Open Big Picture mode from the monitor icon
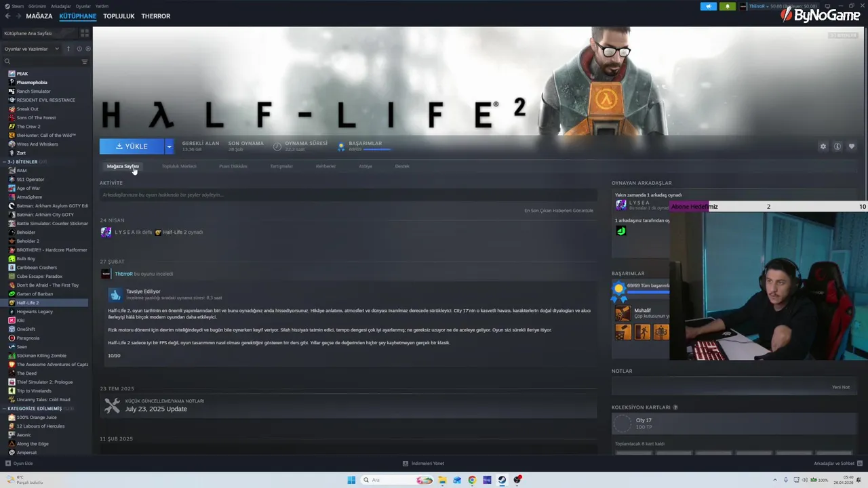868x488 pixels. (x=827, y=6)
